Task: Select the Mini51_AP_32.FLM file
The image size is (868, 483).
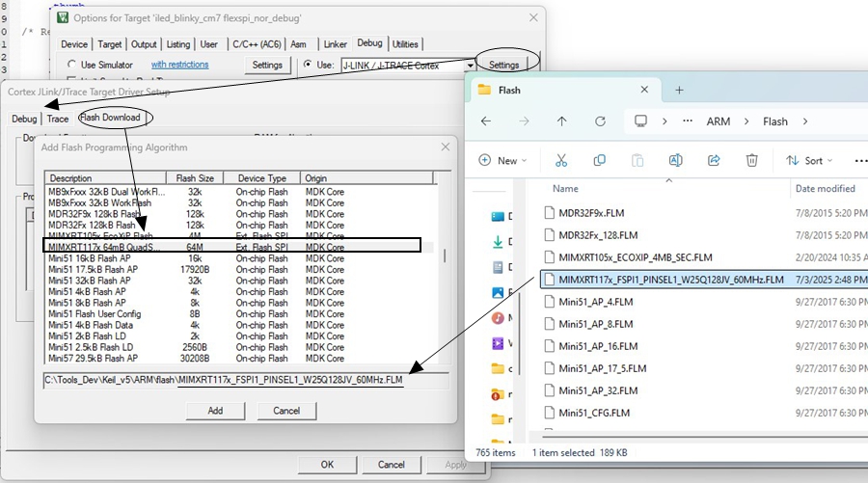Action: (704, 390)
